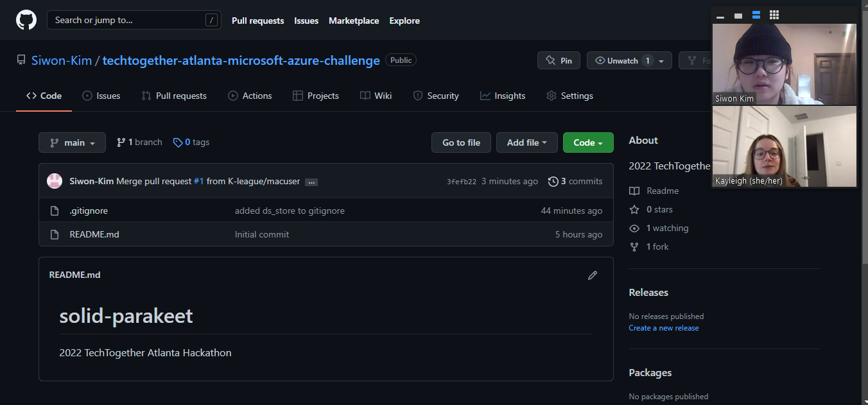Image resolution: width=868 pixels, height=405 pixels.
Task: Open the Explore page
Action: (x=404, y=21)
